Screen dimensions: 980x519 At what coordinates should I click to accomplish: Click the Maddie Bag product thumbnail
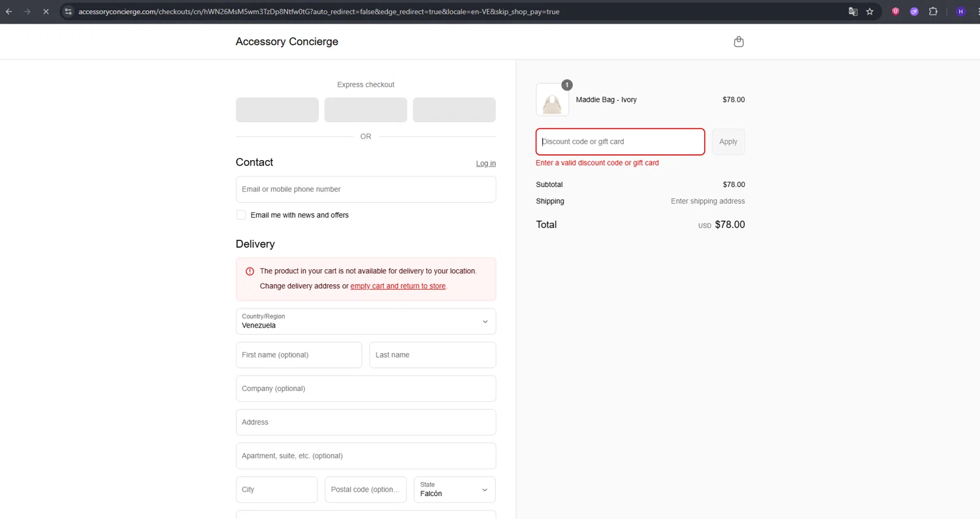coord(552,100)
